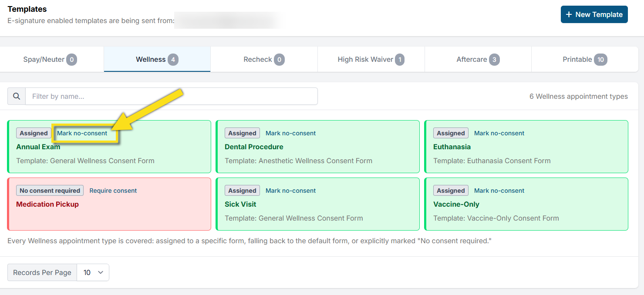
Task: Click the Printable tab count badge 10
Action: (601, 59)
